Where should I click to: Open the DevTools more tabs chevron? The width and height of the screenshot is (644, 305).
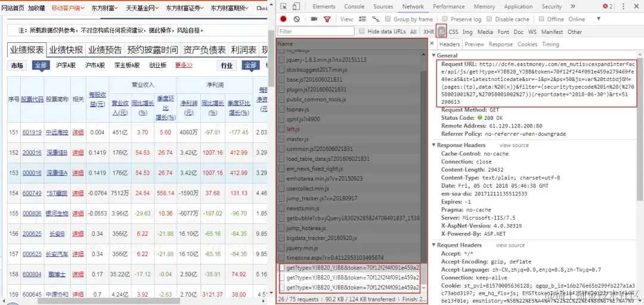tap(574, 7)
